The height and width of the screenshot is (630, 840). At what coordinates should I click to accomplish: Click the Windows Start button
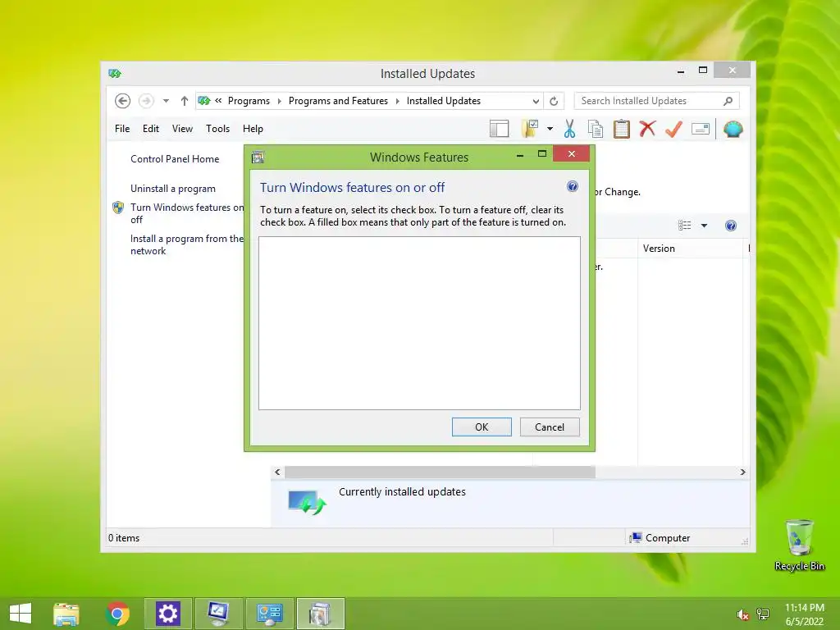tap(21, 614)
